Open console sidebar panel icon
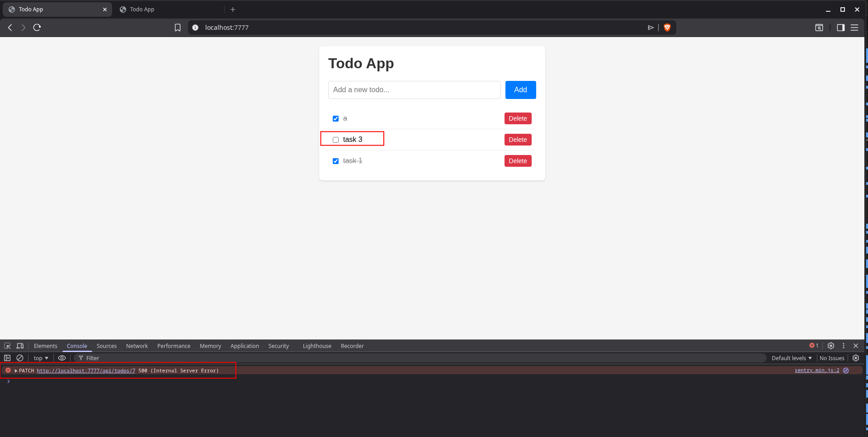The image size is (868, 437). [7, 358]
